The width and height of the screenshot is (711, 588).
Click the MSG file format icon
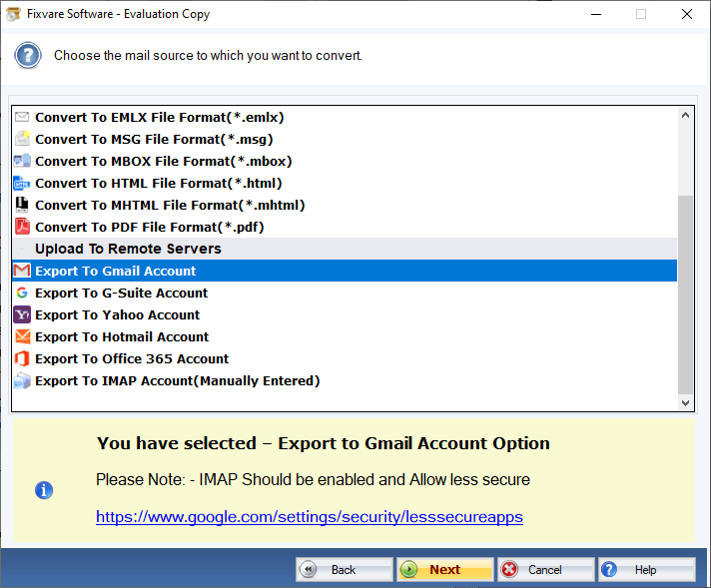tap(22, 139)
